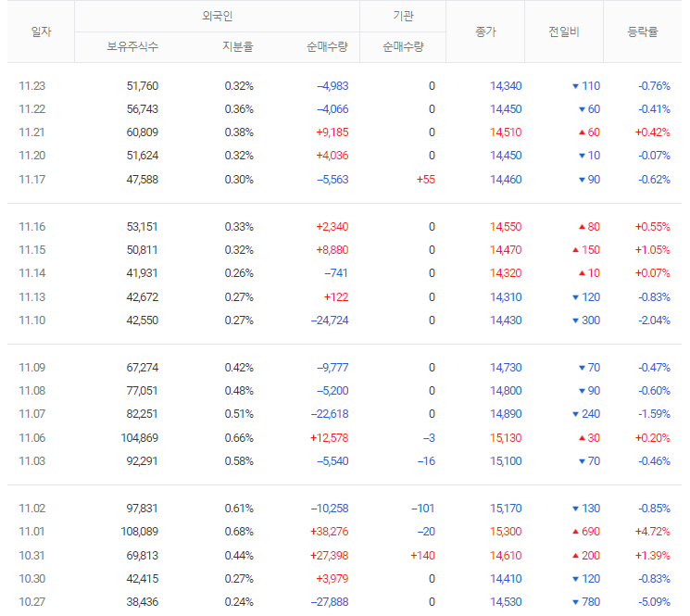Click the -0.76% change rate
Viewport: 690px width, 616px height.
tap(655, 86)
